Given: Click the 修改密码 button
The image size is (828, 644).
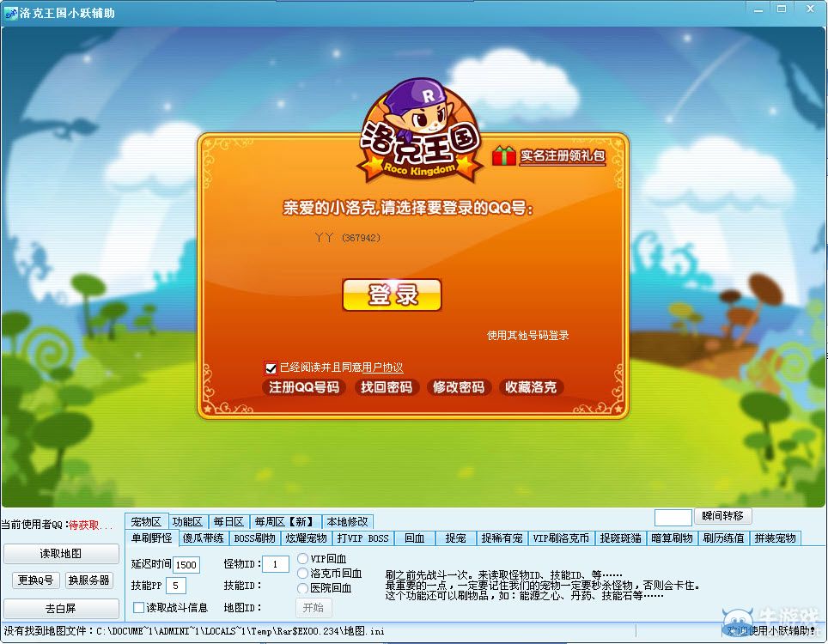Looking at the screenshot, I should click(x=459, y=387).
